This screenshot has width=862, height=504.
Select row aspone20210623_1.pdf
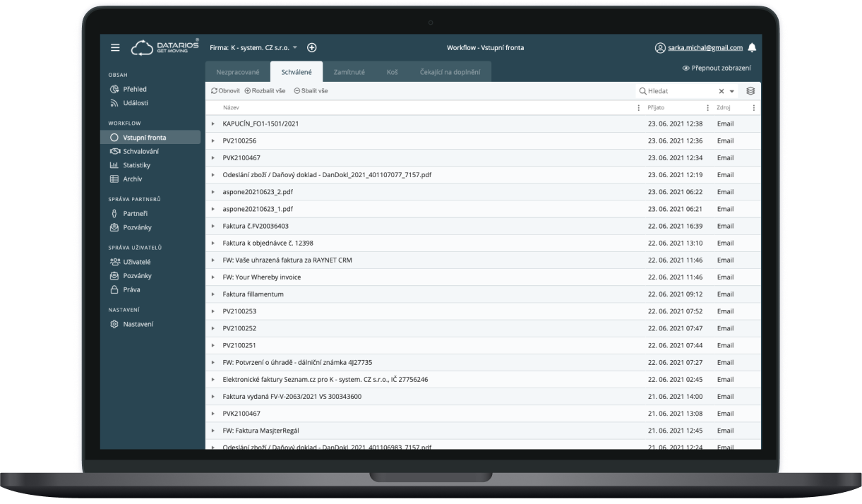483,209
